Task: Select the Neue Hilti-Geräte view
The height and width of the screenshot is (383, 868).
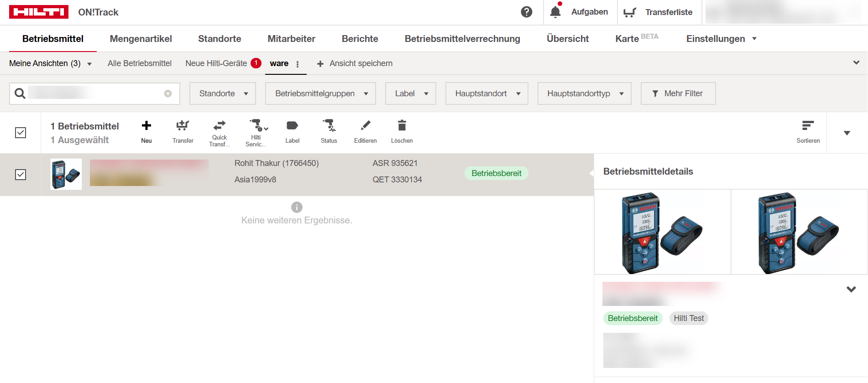Action: click(216, 63)
